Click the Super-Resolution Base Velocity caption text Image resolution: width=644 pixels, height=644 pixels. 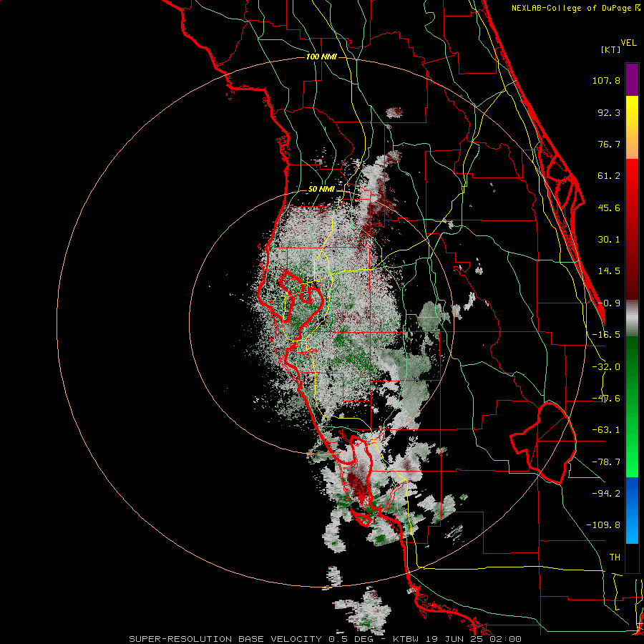pos(326,639)
